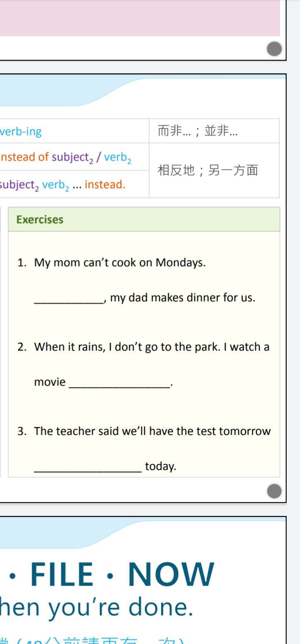Select the '而非...；並非...' translation cell
300x644 pixels.
pyautogui.click(x=214, y=131)
